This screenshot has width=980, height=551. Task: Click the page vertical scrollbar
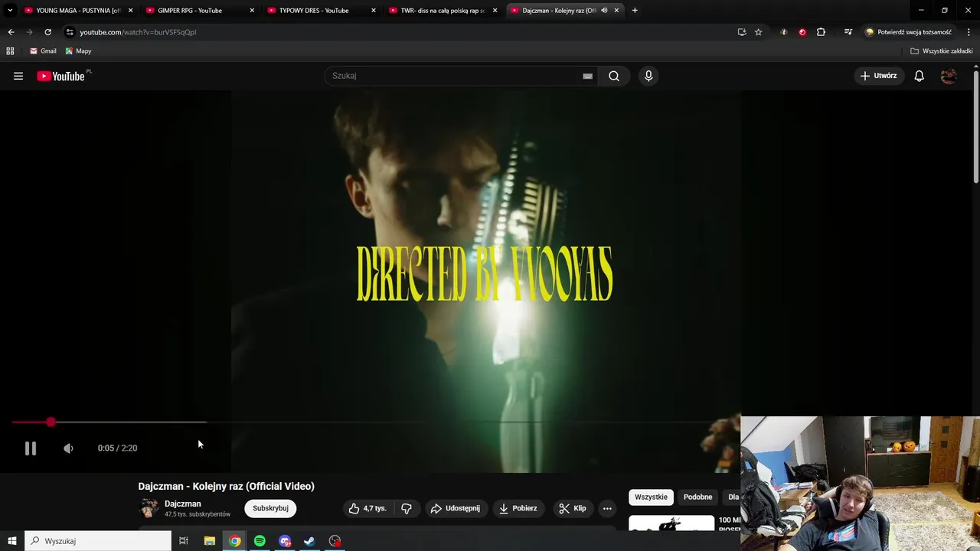[975, 126]
